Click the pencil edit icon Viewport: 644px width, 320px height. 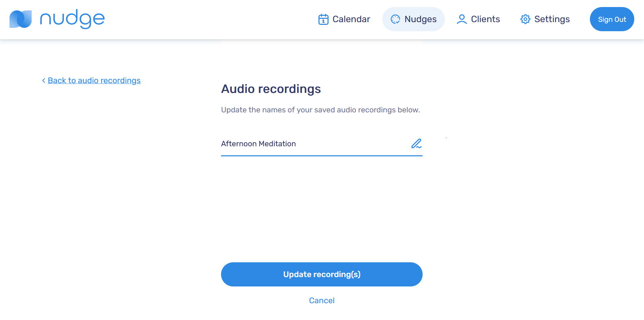coord(416,144)
